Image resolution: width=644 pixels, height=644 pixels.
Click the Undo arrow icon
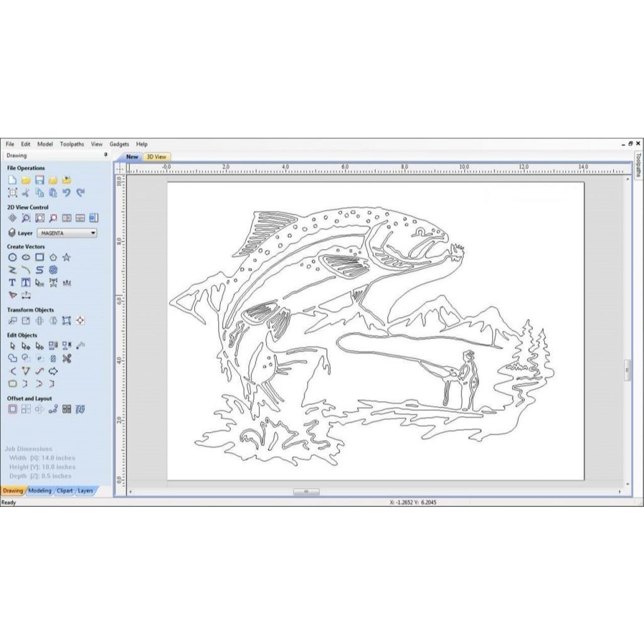[67, 193]
